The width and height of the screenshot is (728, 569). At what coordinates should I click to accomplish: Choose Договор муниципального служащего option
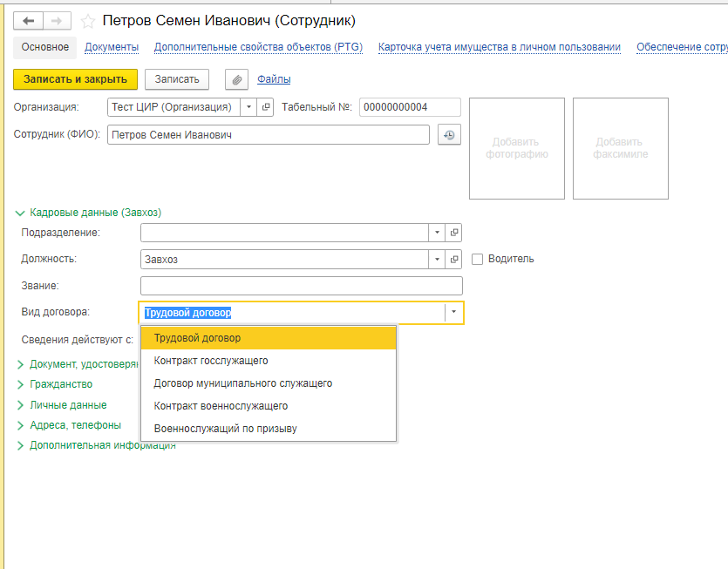tap(269, 383)
